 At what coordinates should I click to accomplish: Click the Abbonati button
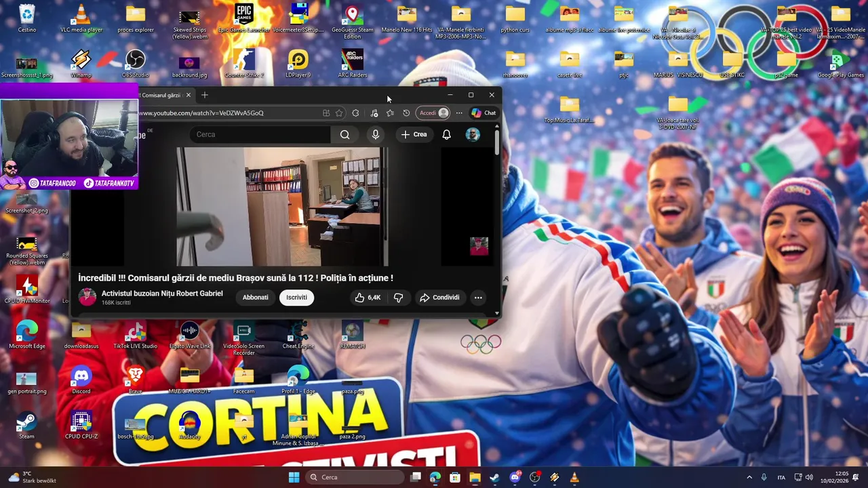click(256, 298)
